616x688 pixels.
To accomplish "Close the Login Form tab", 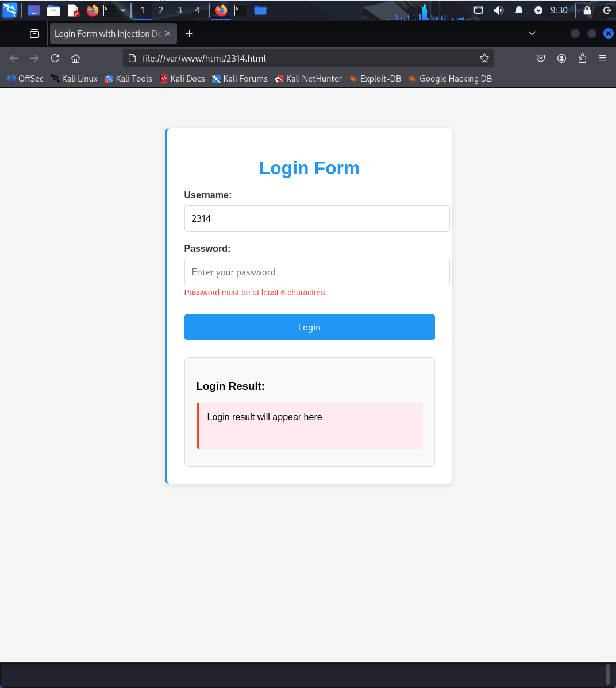I will 168,33.
